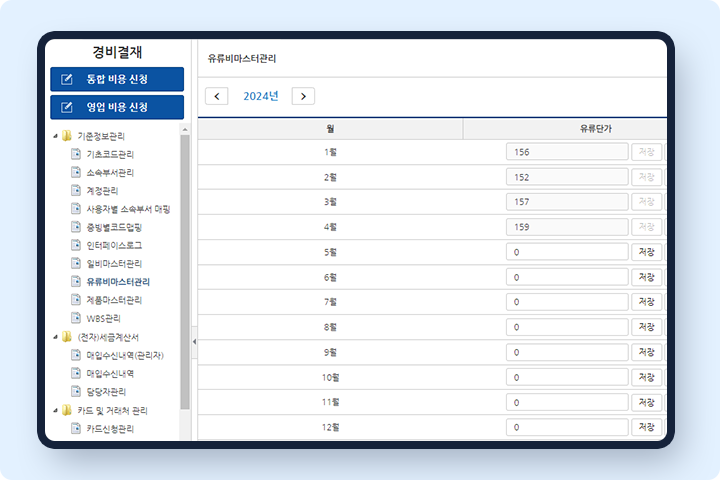Open WBS관리 in the tree
This screenshot has width=720, height=480.
click(x=103, y=318)
